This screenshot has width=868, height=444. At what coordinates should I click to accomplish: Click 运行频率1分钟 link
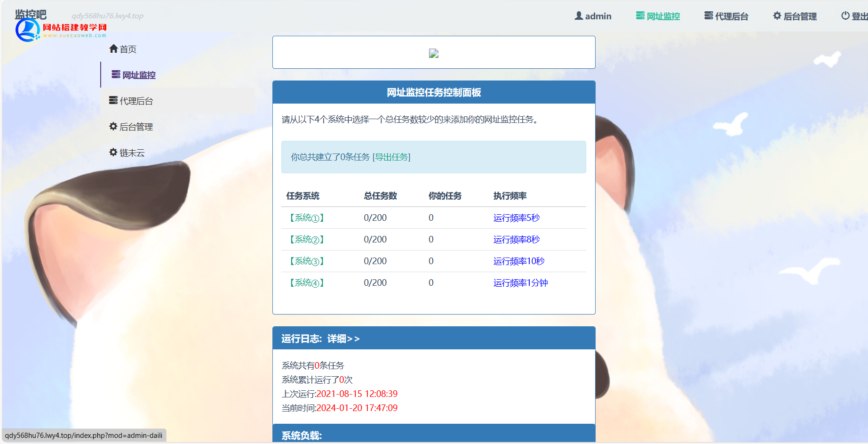(520, 283)
